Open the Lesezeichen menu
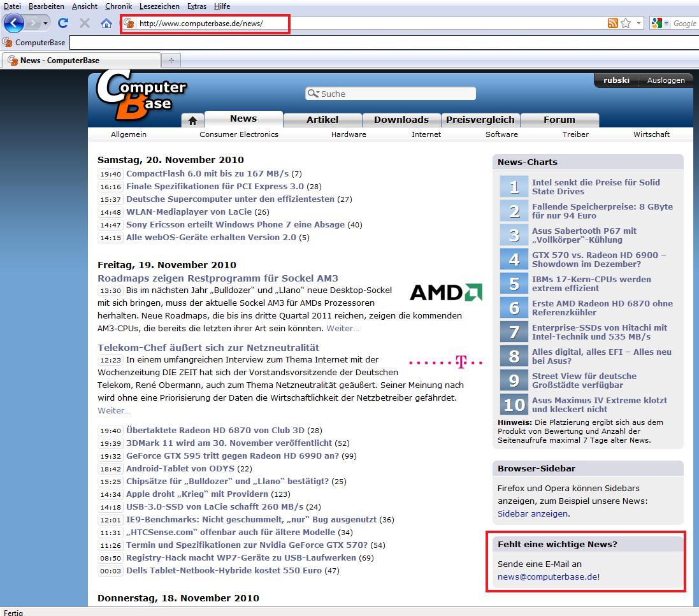Viewport: 699px width, 616px height. (x=159, y=6)
